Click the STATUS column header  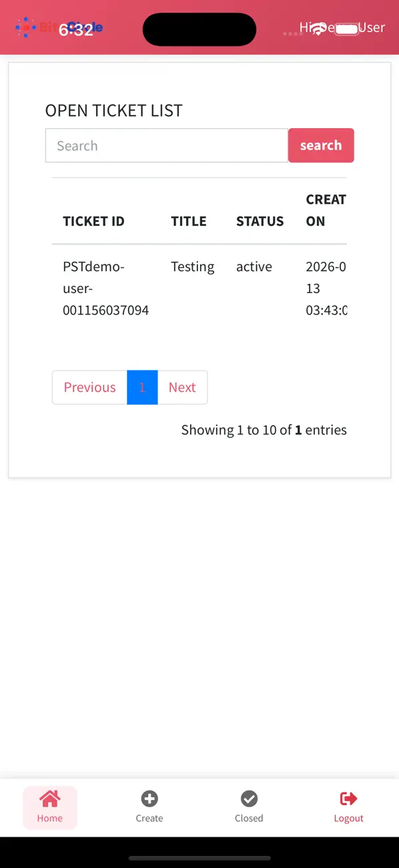(x=260, y=221)
